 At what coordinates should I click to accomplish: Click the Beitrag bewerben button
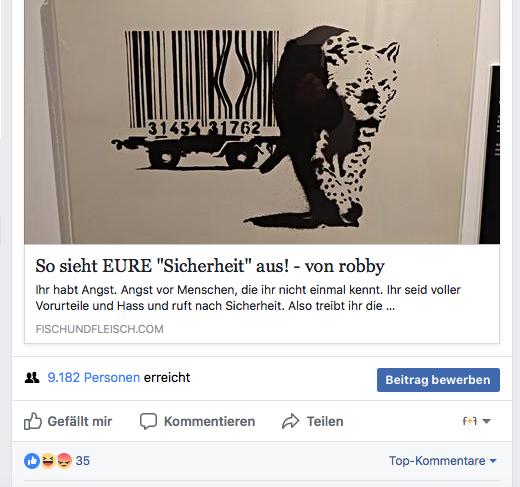point(438,380)
